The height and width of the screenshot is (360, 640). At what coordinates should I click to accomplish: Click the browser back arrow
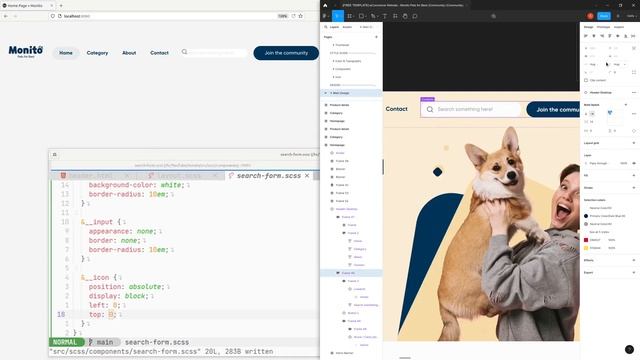pyautogui.click(x=6, y=16)
